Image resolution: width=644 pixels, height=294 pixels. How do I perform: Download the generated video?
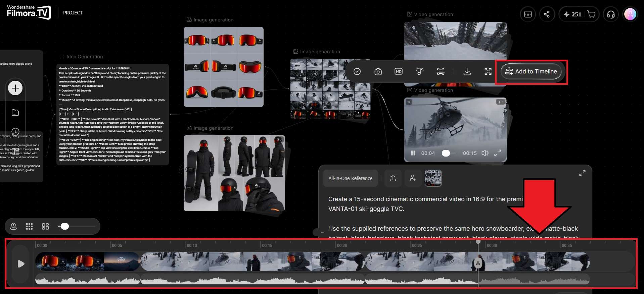coord(467,71)
